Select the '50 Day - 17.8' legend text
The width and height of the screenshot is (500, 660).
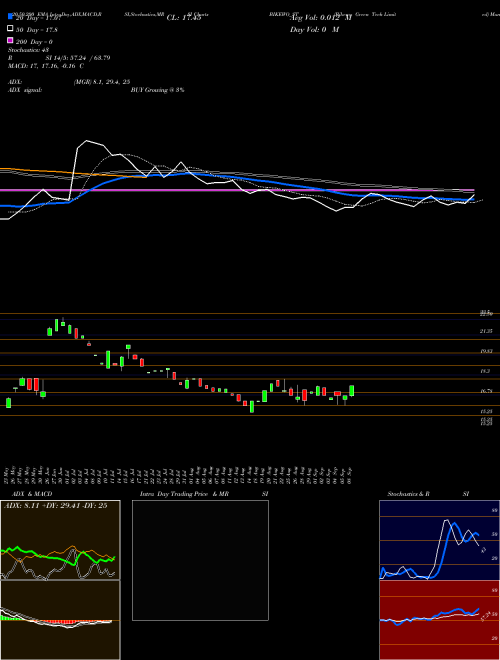(x=37, y=30)
